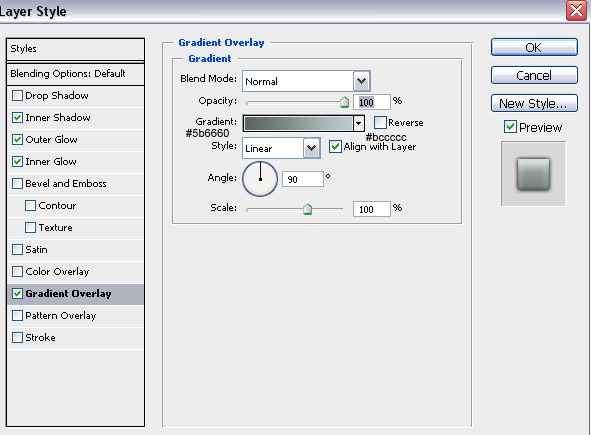Viewport: 591px width, 435px height.
Task: Click the Angle value field
Action: pos(303,179)
